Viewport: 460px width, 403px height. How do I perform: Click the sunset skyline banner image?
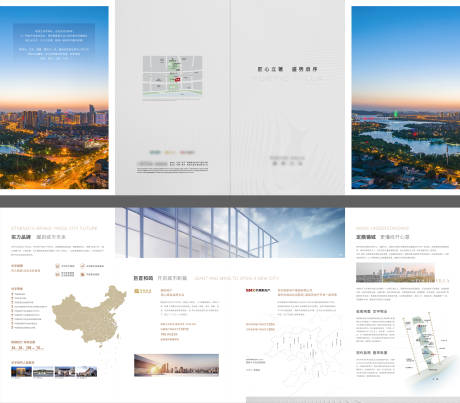[x=176, y=365]
